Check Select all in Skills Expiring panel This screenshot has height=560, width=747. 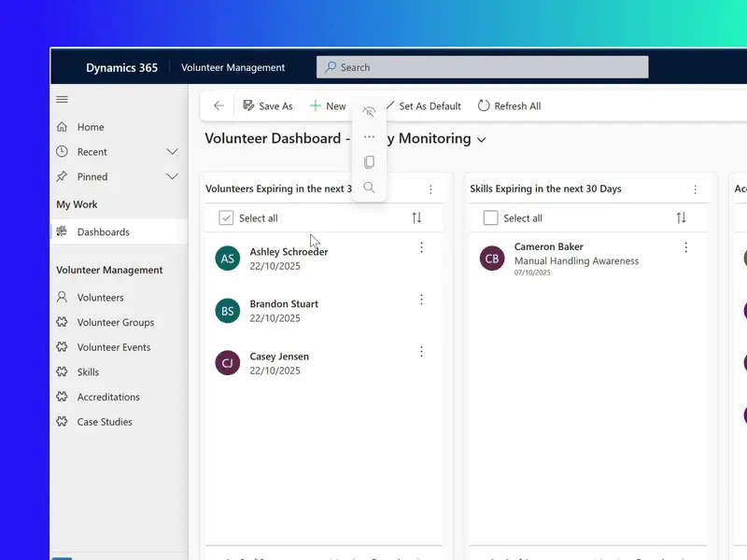coord(490,217)
